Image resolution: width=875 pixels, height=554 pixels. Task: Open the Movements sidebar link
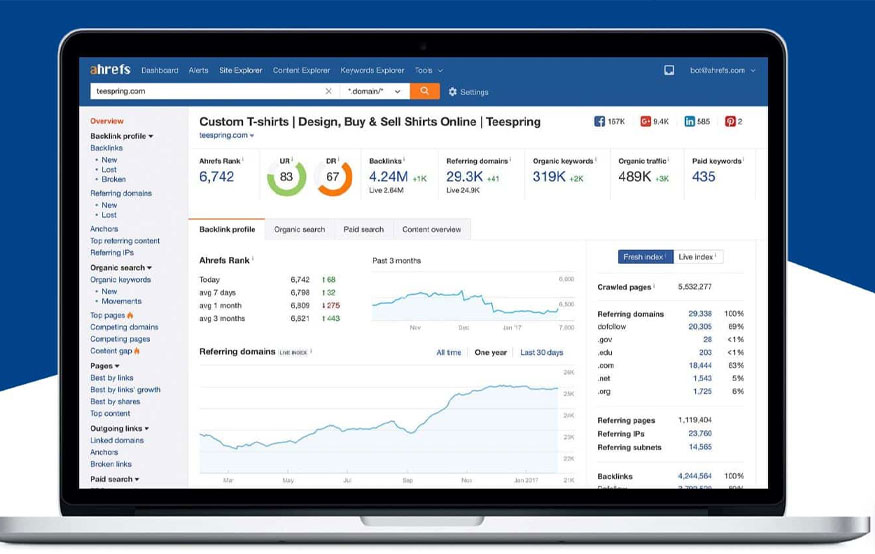pyautogui.click(x=122, y=301)
